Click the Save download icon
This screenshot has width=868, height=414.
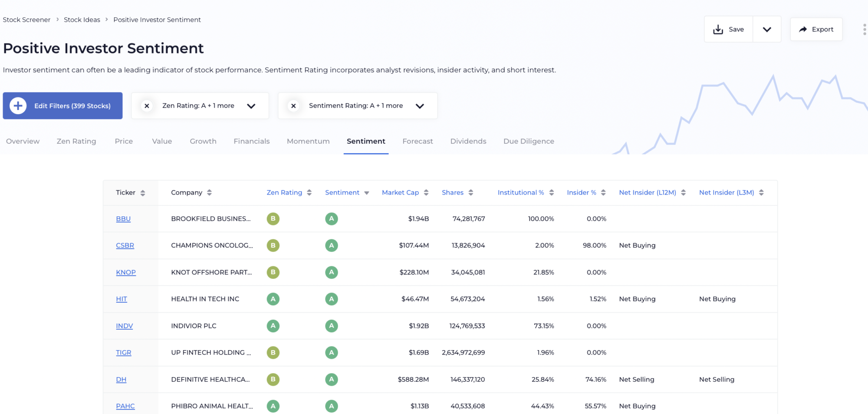pos(718,29)
